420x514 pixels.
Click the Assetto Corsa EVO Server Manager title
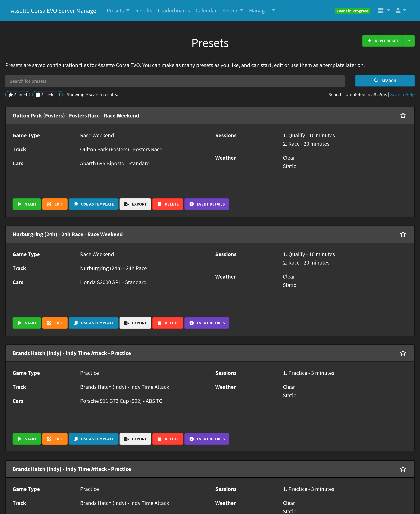point(54,11)
